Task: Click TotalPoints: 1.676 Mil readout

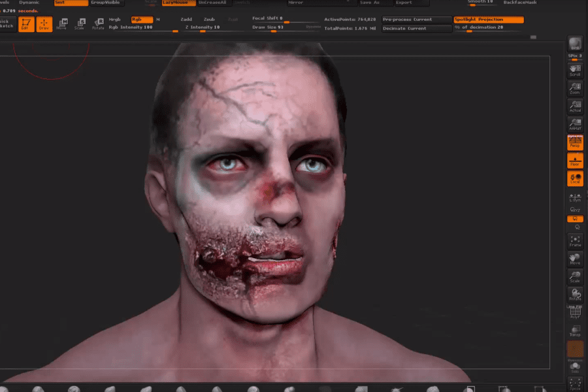Action: pos(350,29)
